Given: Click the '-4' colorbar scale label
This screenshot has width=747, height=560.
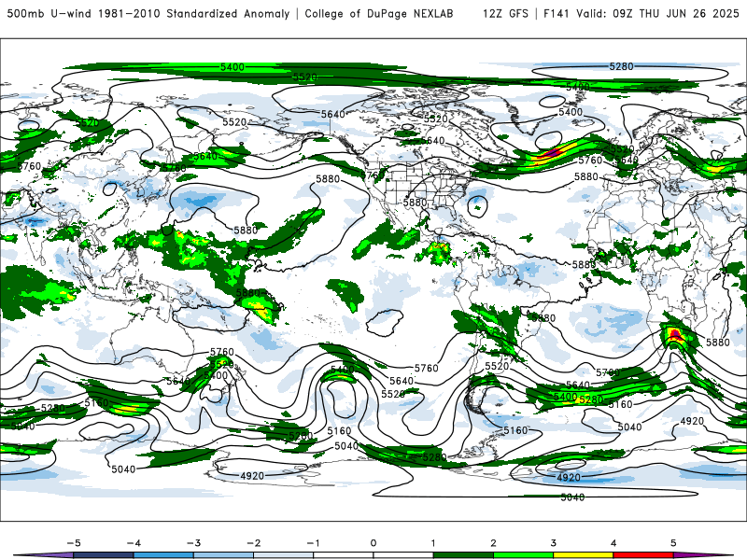Looking at the screenshot, I should (x=134, y=543).
